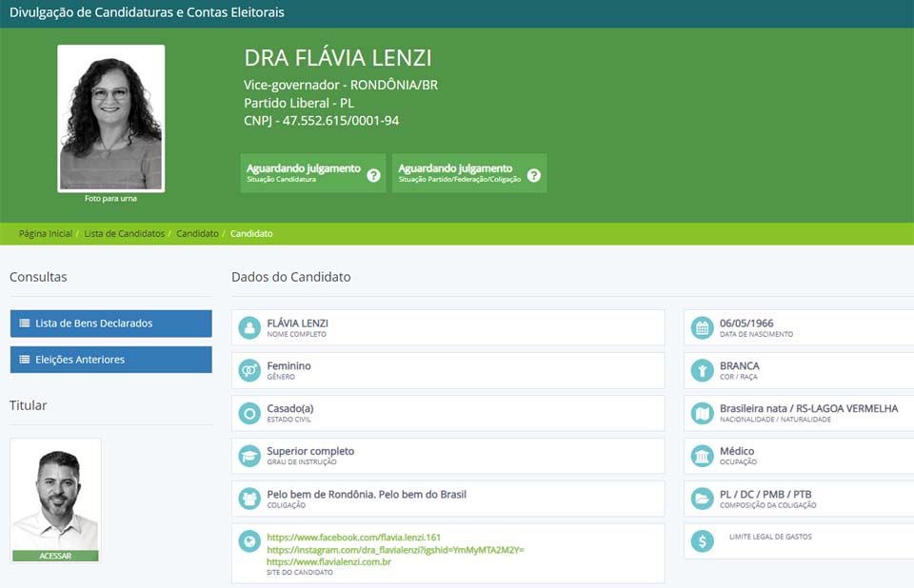Click the map icon beside Nacionalidade / Naturalidade
This screenshot has width=914, height=588.
[703, 414]
